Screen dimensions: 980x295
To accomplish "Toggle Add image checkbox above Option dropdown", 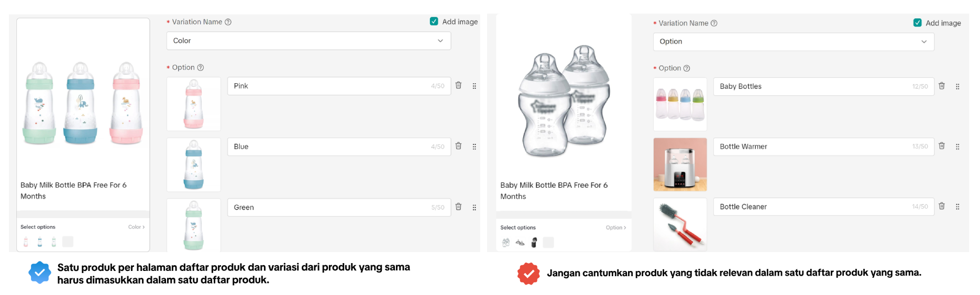I will (918, 22).
